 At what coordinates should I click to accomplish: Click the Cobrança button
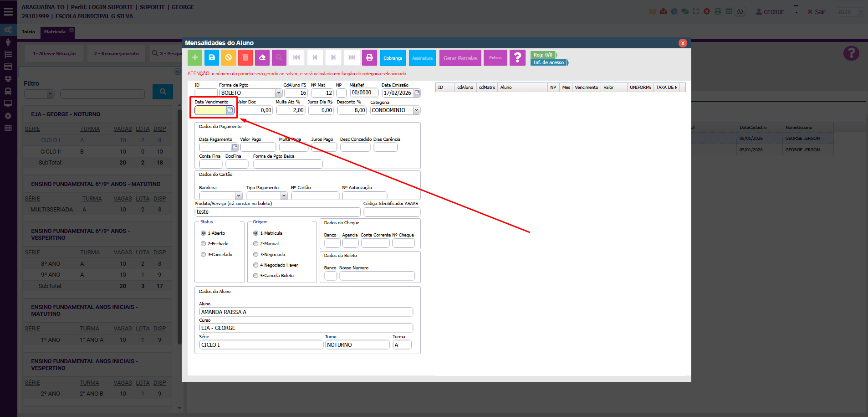point(393,58)
